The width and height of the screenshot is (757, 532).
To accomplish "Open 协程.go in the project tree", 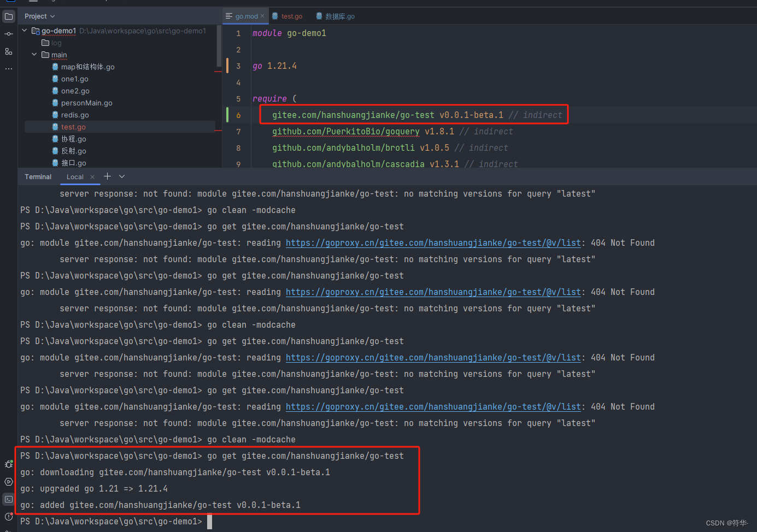I will point(73,139).
